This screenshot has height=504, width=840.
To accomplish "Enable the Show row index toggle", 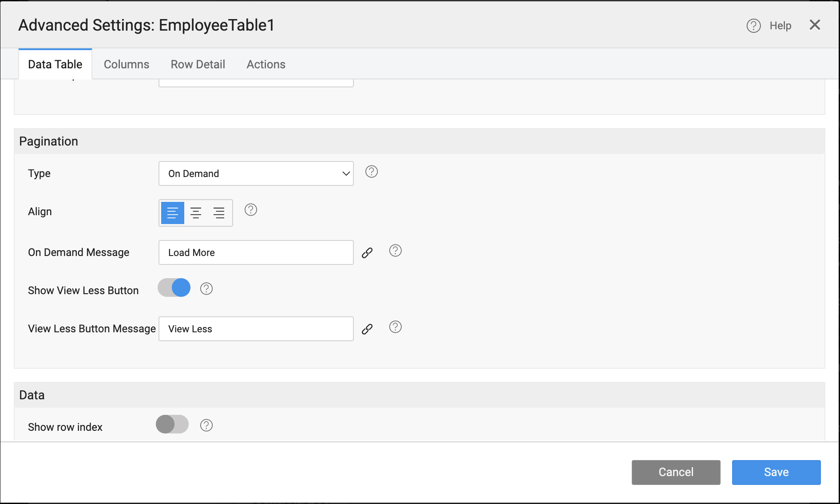I will (172, 425).
